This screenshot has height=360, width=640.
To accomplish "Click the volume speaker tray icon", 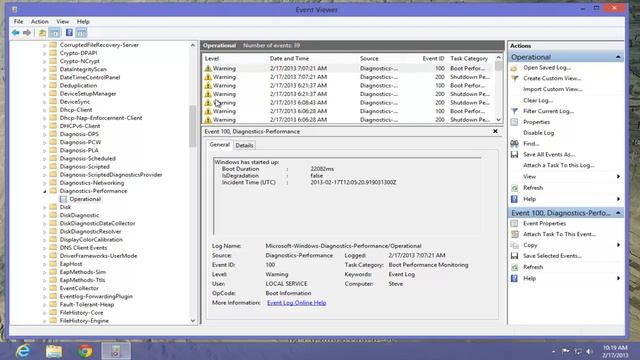I will coord(589,351).
